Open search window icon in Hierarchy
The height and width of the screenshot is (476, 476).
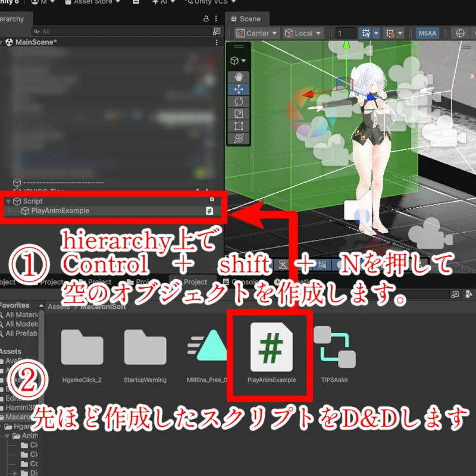click(217, 32)
